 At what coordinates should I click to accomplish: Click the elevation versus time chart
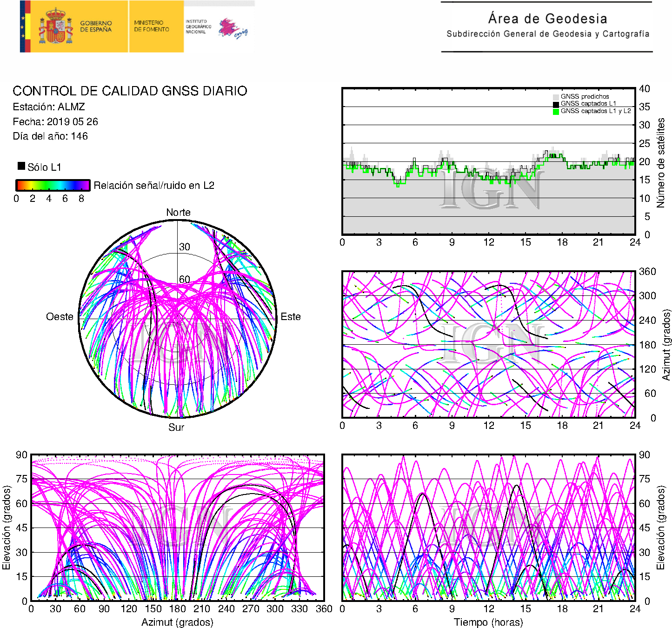488,528
